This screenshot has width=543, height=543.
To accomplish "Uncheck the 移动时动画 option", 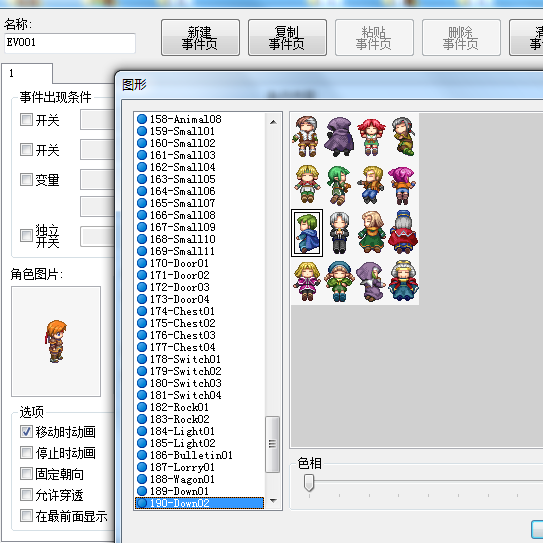I will coord(26,432).
